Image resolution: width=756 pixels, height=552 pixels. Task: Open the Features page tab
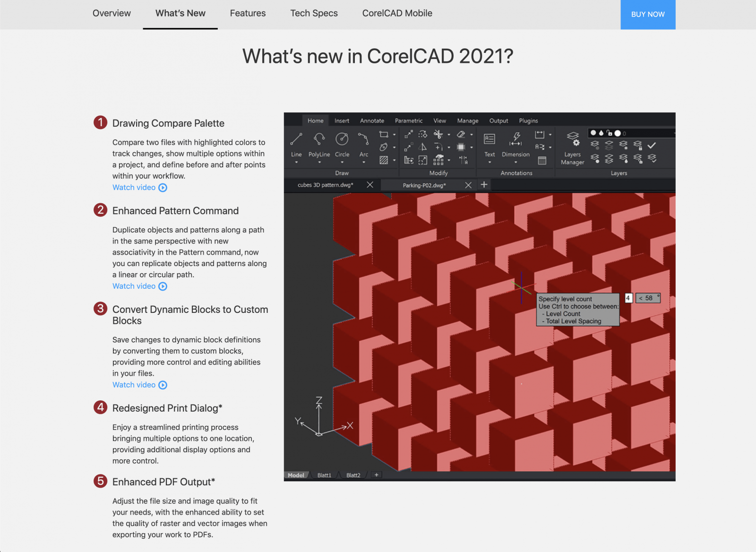tap(248, 13)
